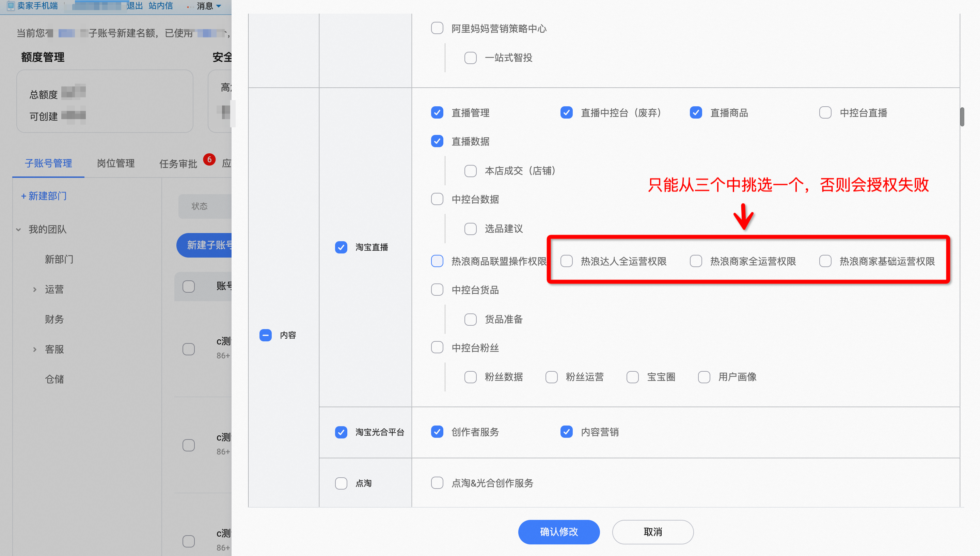Switch to 岗位管理 tab
The width and height of the screenshot is (980, 556).
click(x=116, y=163)
